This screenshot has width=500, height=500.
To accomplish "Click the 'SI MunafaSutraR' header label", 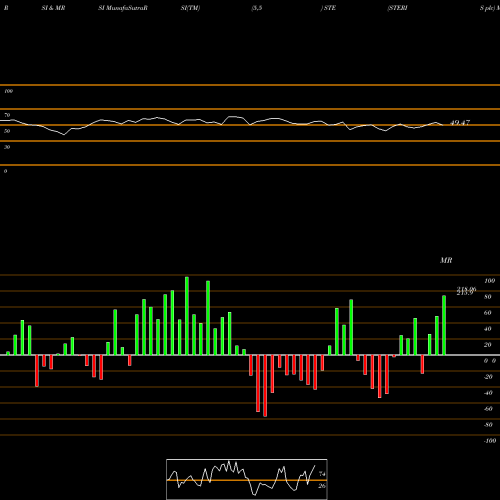I will tap(123, 8).
